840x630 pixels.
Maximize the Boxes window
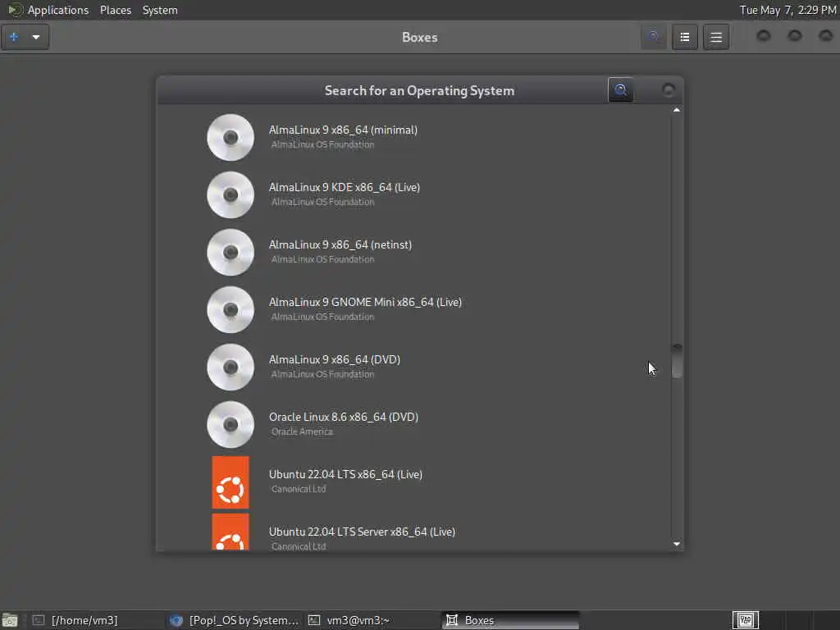coord(794,36)
